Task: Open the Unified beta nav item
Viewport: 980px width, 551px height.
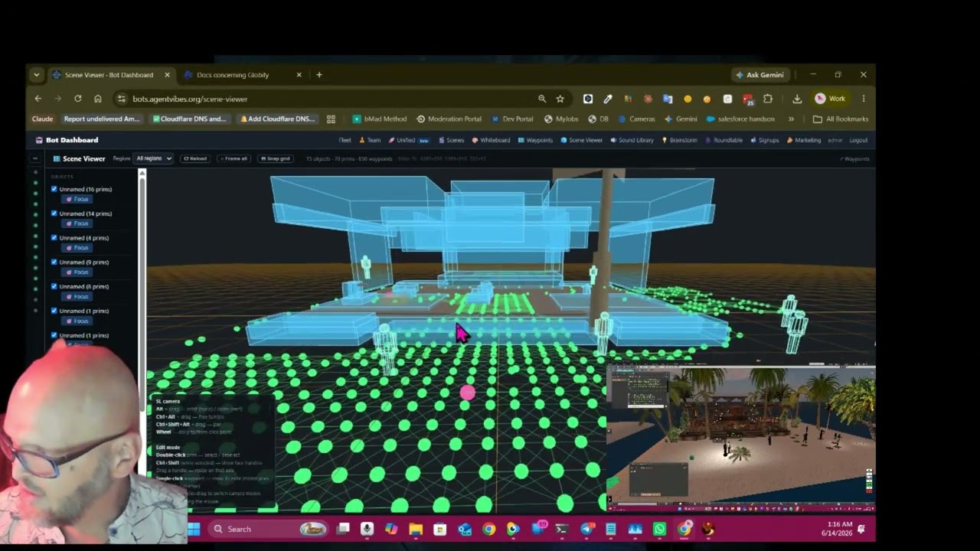Action: pos(409,140)
